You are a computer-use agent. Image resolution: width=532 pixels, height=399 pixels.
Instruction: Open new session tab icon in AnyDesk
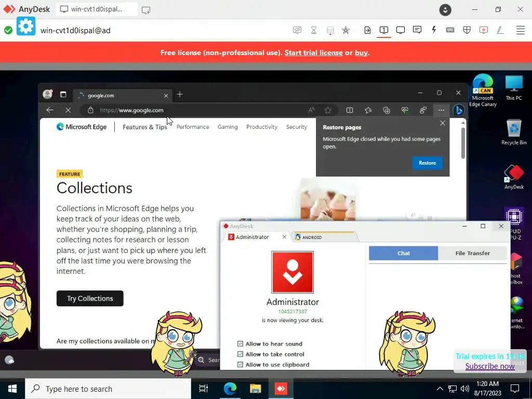coord(146,10)
